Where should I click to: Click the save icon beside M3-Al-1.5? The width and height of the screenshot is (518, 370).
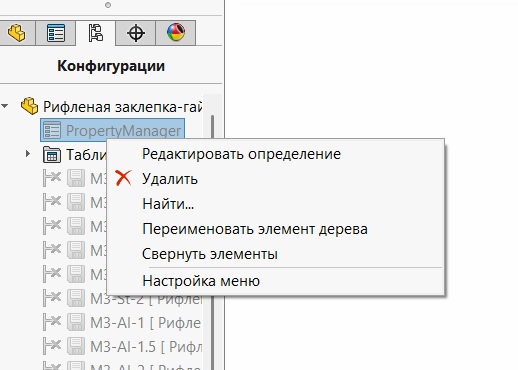click(76, 346)
